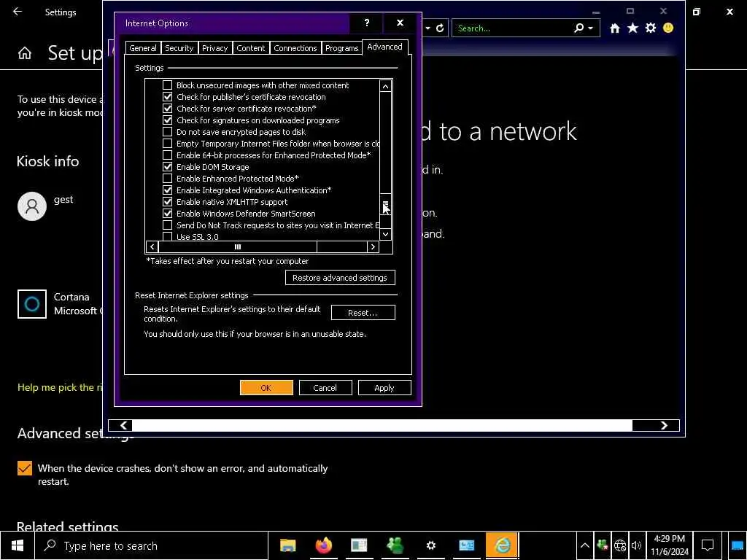Click into the IE Search box
This screenshot has width=747, height=560.
click(x=512, y=28)
